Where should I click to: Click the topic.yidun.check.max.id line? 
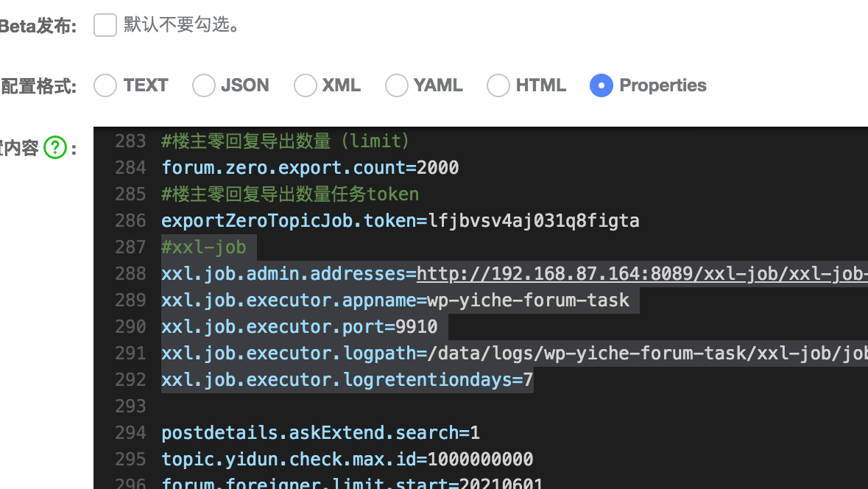click(346, 459)
